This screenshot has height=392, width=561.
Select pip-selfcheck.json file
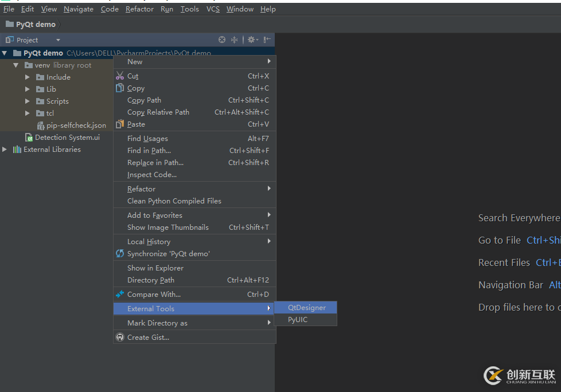point(76,126)
